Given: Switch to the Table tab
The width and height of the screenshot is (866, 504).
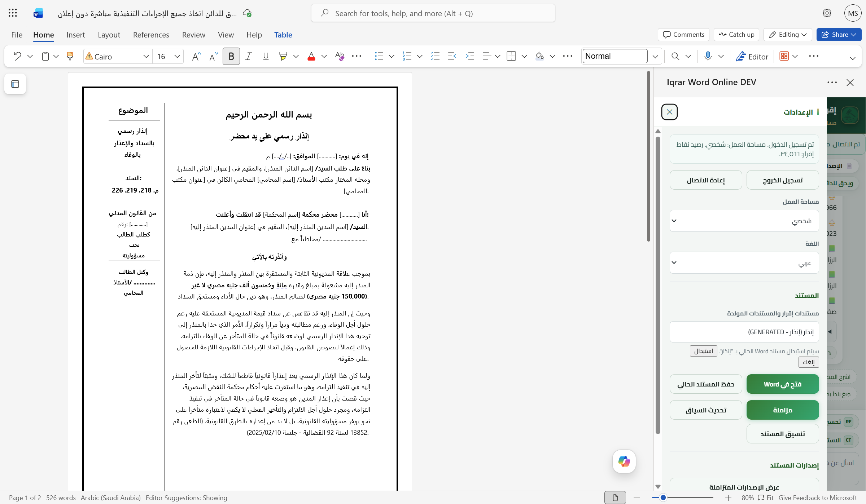Looking at the screenshot, I should click(x=283, y=35).
